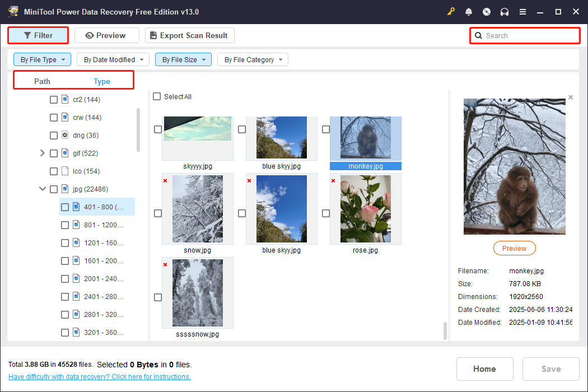The width and height of the screenshot is (588, 392).
Task: Switch to the Path tab
Action: click(x=42, y=81)
